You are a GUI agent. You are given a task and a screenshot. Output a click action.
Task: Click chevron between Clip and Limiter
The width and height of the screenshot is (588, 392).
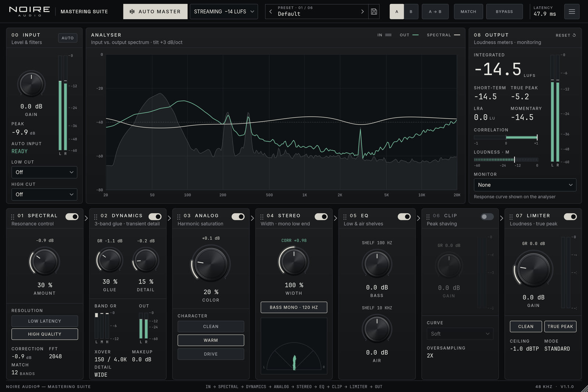pyautogui.click(x=502, y=218)
